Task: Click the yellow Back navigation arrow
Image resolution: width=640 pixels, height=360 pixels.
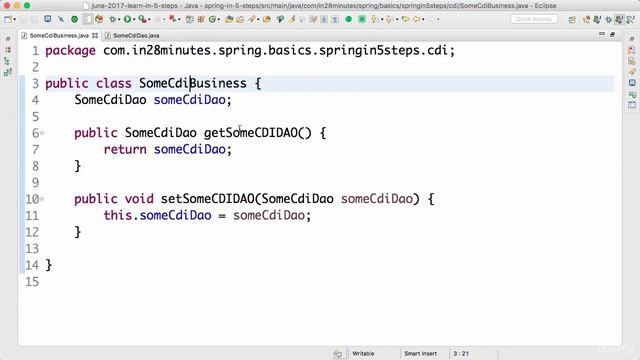Action: pyautogui.click(x=416, y=19)
